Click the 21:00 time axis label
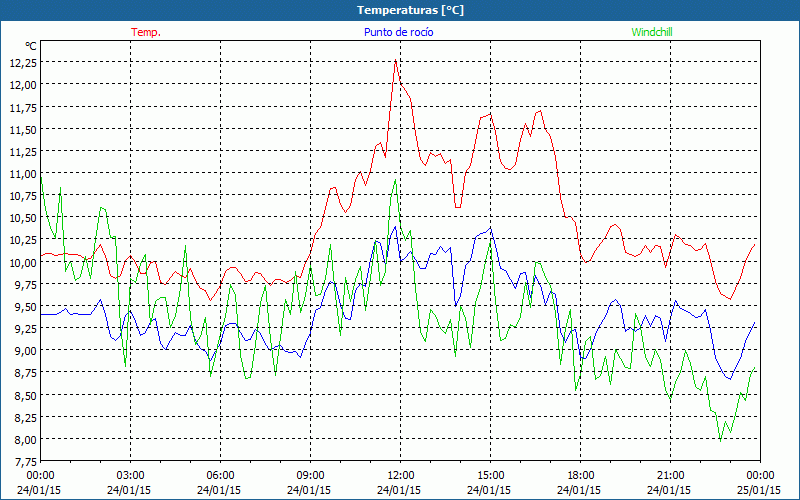 pyautogui.click(x=670, y=476)
